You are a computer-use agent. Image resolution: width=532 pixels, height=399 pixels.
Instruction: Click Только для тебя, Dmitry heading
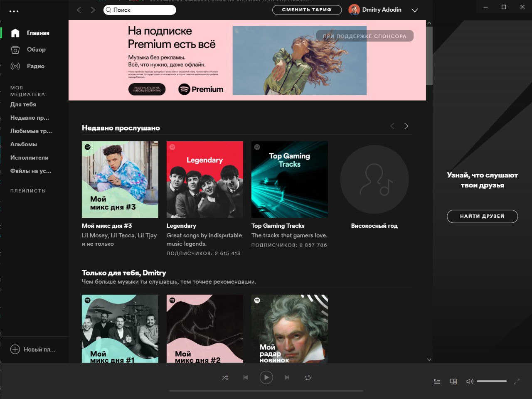(124, 273)
